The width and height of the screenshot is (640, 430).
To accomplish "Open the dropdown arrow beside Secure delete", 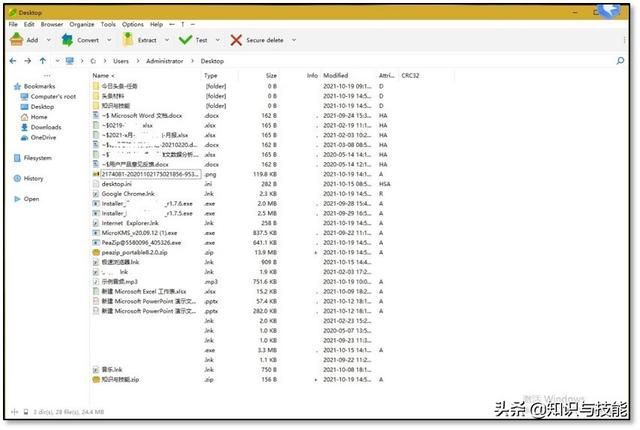I will pyautogui.click(x=293, y=40).
